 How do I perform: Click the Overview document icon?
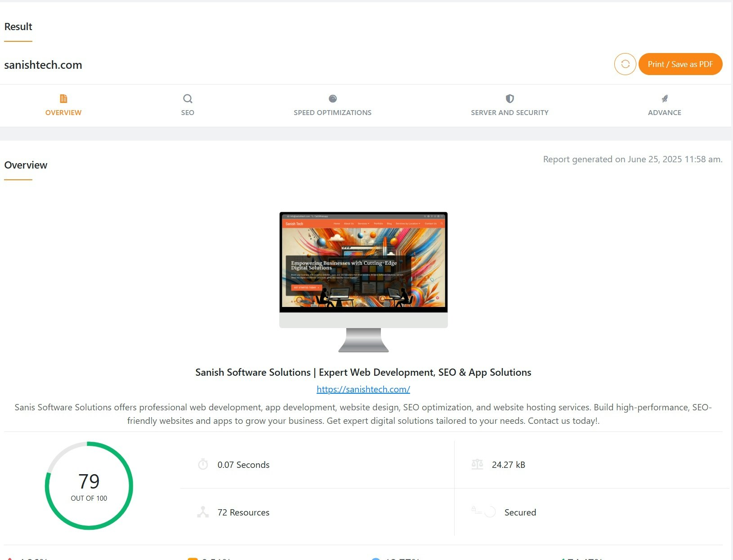[x=63, y=98]
